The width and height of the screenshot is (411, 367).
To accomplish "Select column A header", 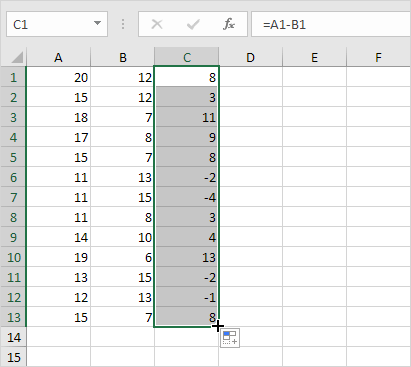I will (x=58, y=57).
